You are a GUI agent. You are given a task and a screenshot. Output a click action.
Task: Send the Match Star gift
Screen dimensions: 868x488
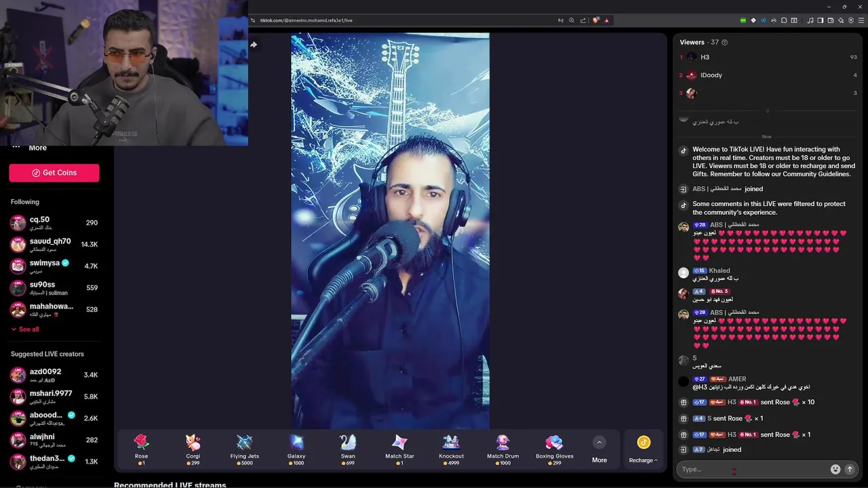399,450
